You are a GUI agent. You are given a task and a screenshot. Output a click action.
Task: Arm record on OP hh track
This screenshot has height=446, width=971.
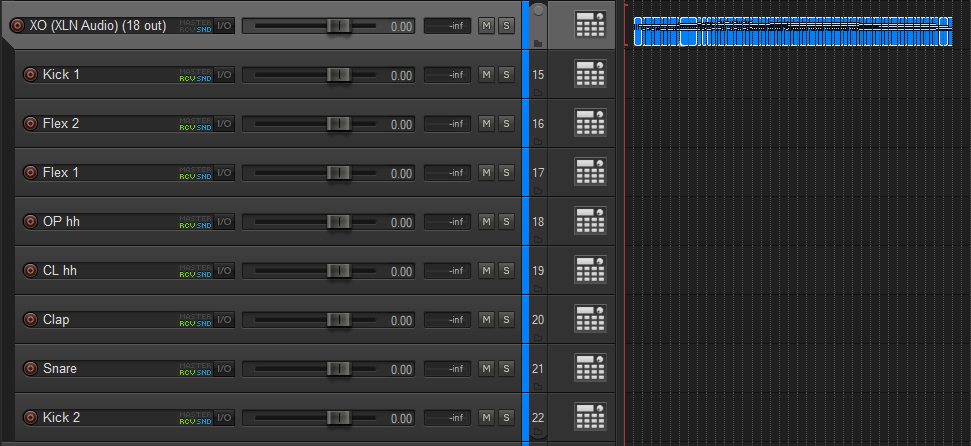tap(30, 222)
